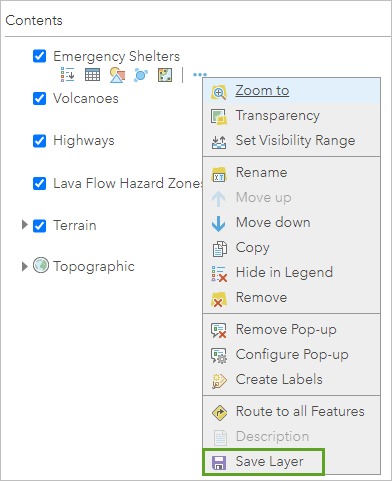Expand the Terrain layer group
392x481 pixels.
pyautogui.click(x=24, y=225)
